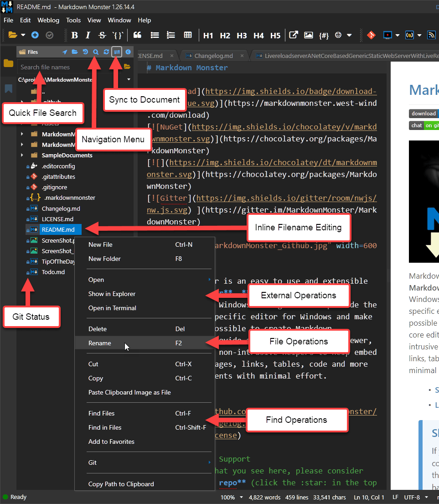Insert a block quote
439x504 pixels.
point(138,35)
